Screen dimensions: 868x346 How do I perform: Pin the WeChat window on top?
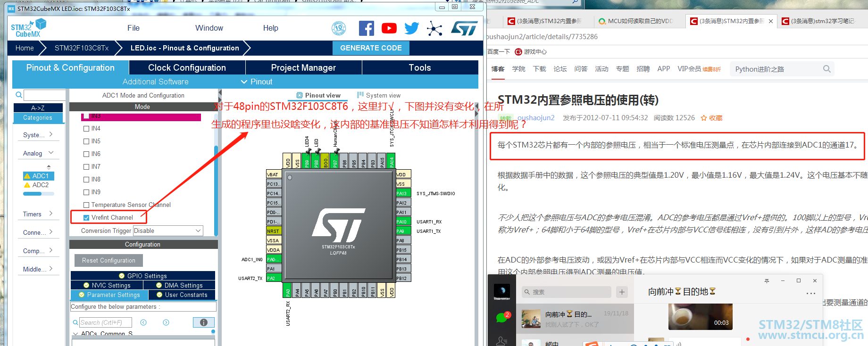pyautogui.click(x=767, y=281)
